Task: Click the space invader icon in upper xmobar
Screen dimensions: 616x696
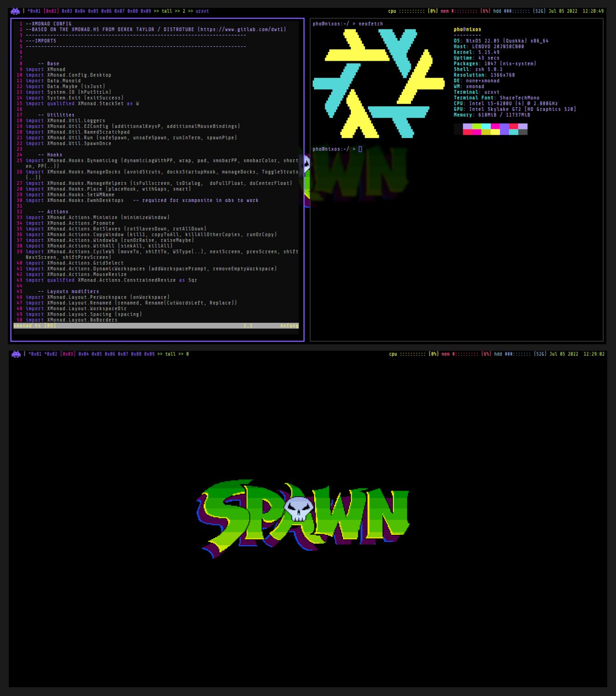Action: pyautogui.click(x=15, y=11)
